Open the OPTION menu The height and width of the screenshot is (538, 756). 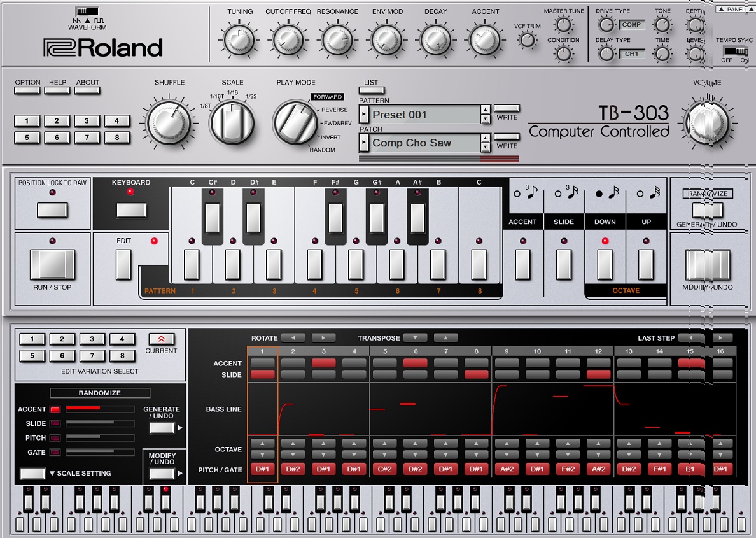[x=27, y=90]
